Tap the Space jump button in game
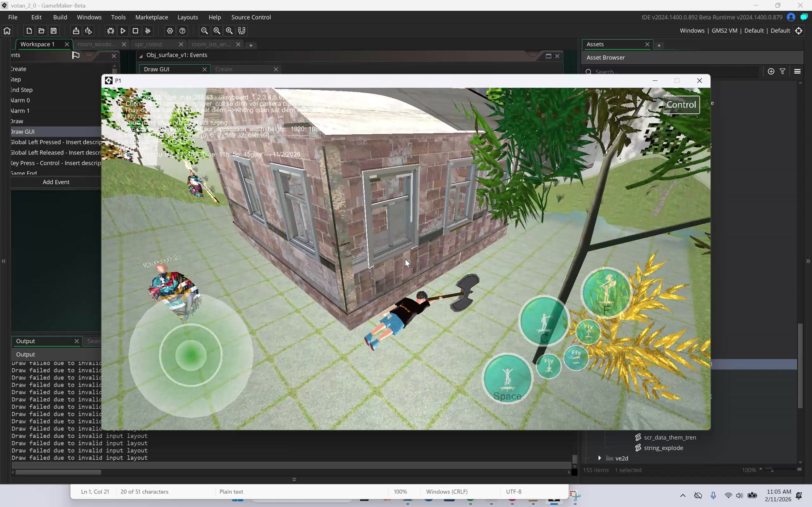This screenshot has height=507, width=812. (x=508, y=379)
